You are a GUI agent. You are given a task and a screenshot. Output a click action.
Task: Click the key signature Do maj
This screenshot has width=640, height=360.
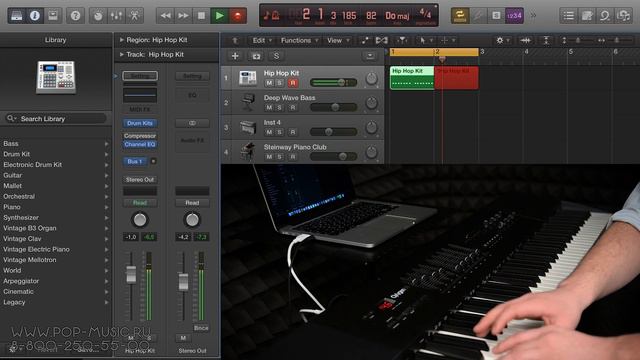coord(397,16)
